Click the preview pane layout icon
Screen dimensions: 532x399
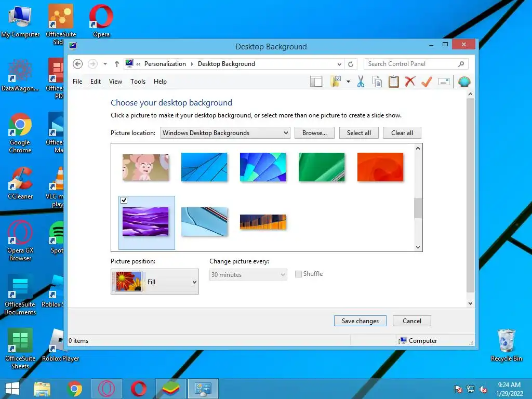316,82
